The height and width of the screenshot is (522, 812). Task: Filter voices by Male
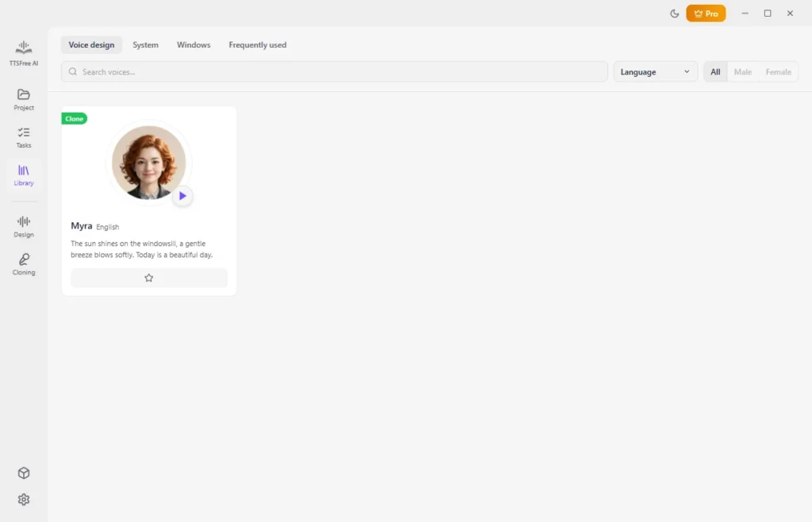tap(742, 71)
